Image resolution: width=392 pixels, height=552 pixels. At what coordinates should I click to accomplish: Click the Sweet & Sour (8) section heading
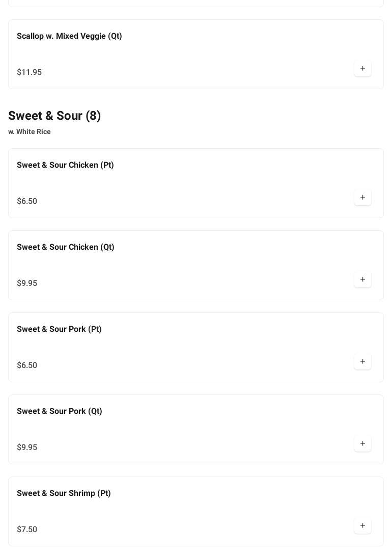coord(54,116)
